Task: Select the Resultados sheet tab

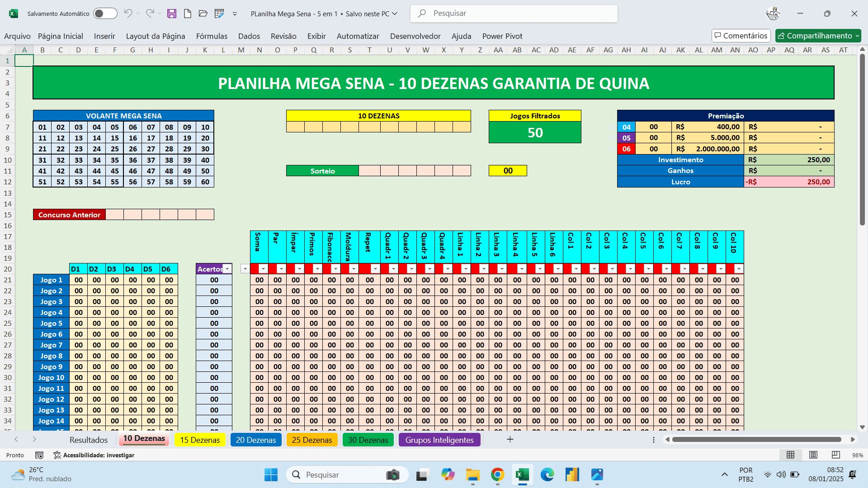Action: tap(89, 440)
